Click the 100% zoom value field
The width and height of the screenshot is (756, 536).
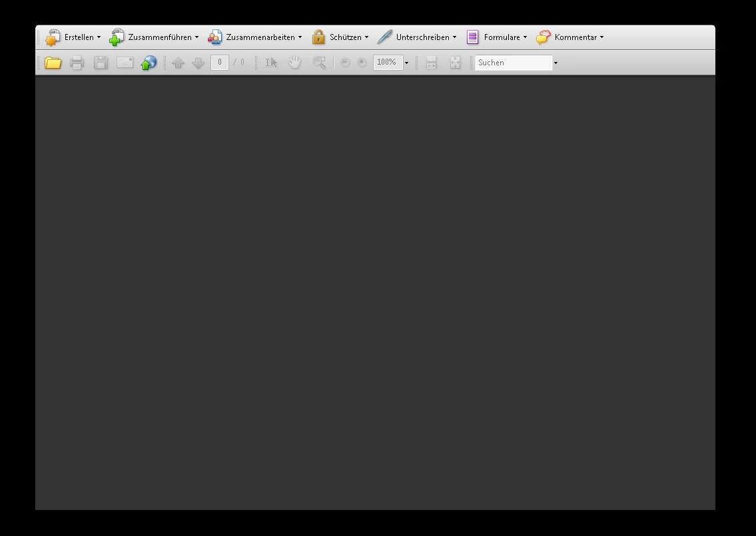388,62
